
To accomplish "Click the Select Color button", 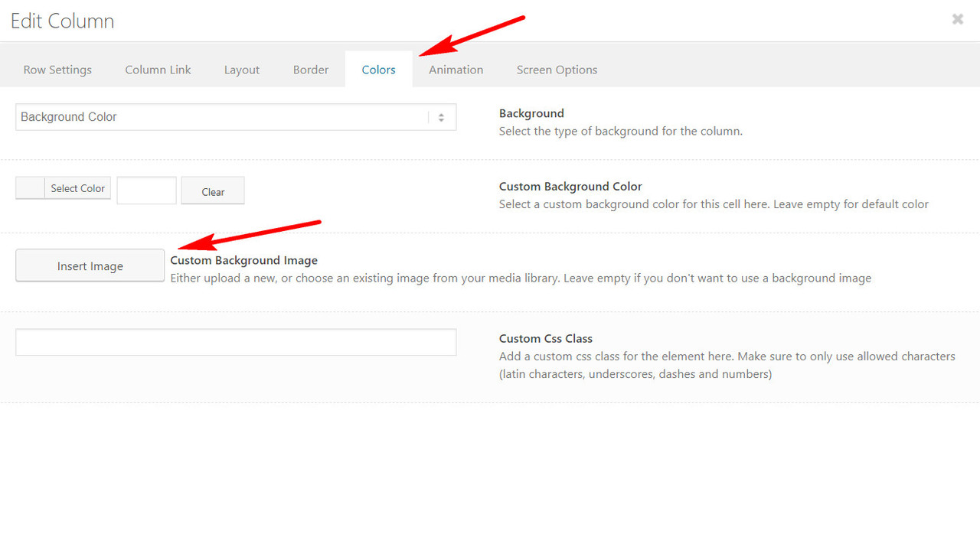I will [x=77, y=188].
